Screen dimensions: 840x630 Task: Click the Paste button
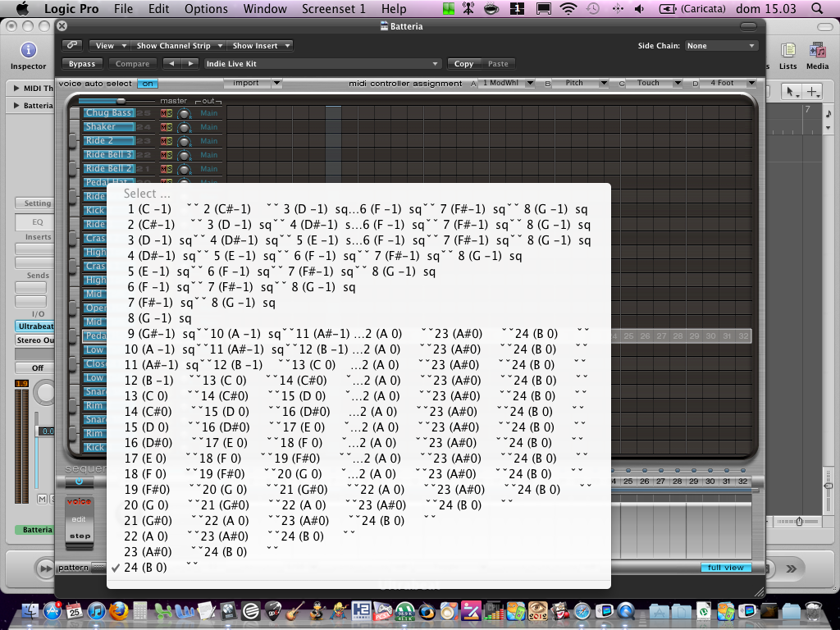(x=498, y=64)
